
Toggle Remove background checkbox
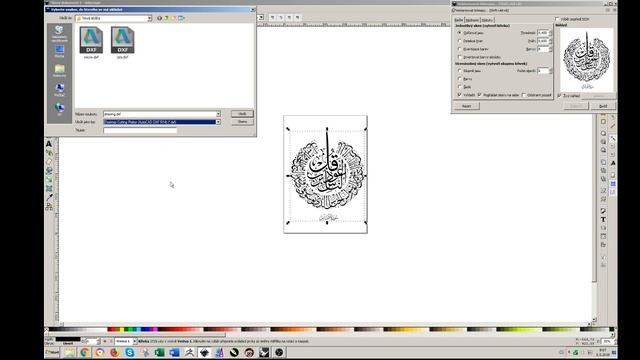[524, 95]
